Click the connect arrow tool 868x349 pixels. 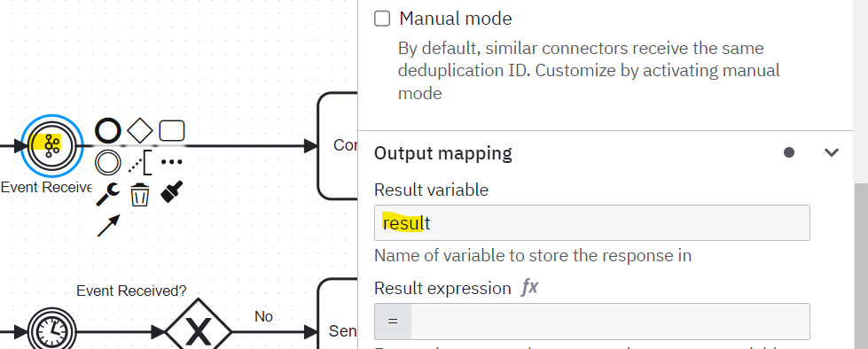(108, 226)
